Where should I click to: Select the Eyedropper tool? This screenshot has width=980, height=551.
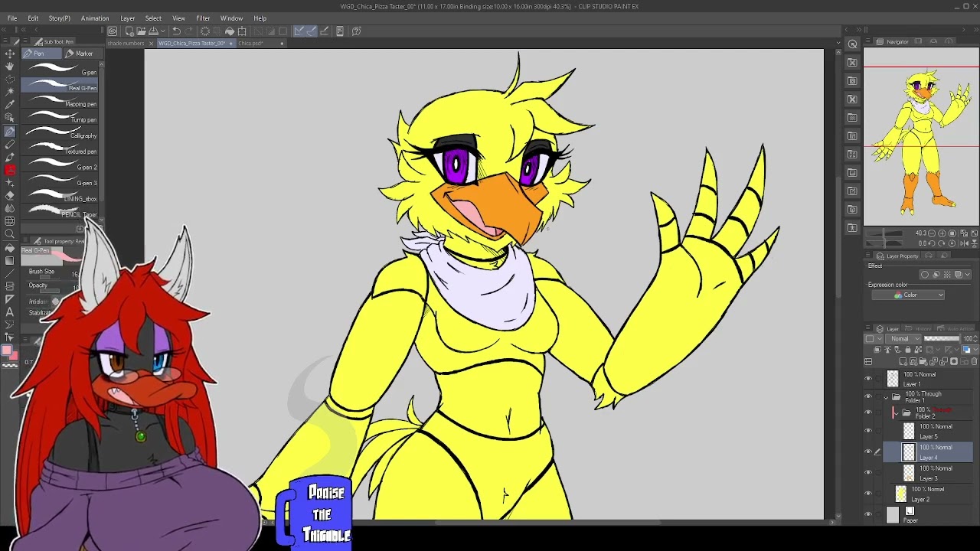pos(10,104)
